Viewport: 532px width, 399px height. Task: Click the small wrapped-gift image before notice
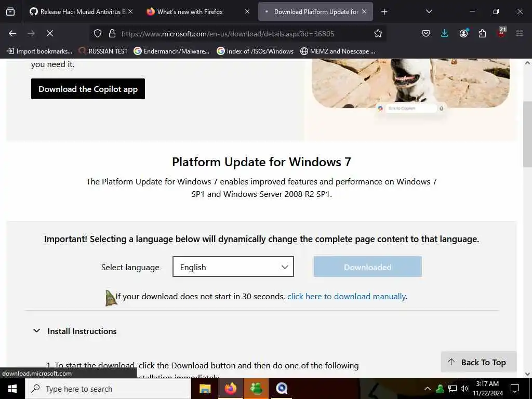tap(111, 298)
